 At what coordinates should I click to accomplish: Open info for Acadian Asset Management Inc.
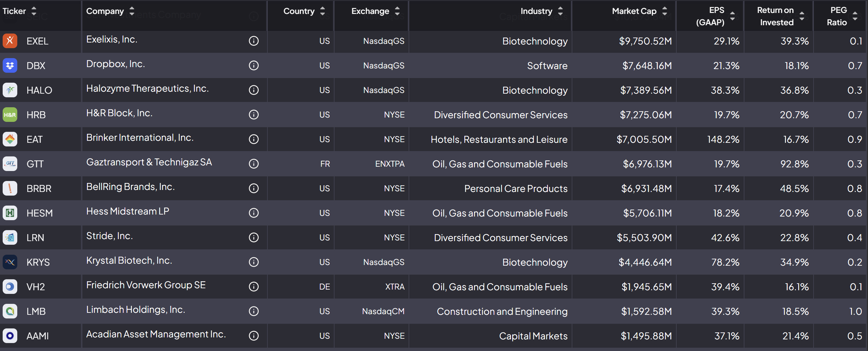pos(254,336)
